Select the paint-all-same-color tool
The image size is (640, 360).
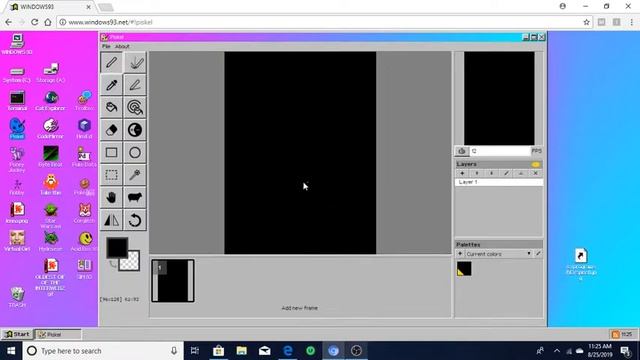[135, 107]
